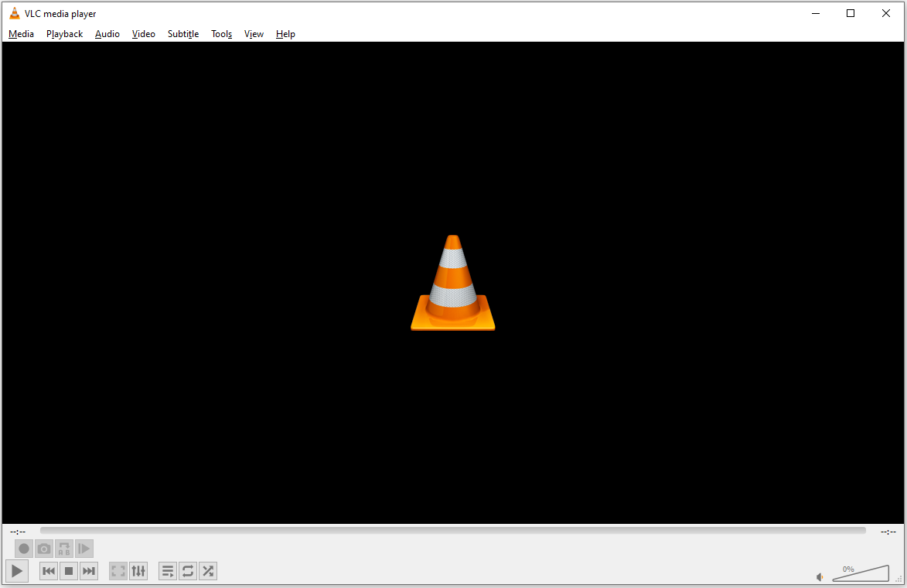This screenshot has width=907, height=588.
Task: Show extended settings equalizer icon
Action: 138,571
